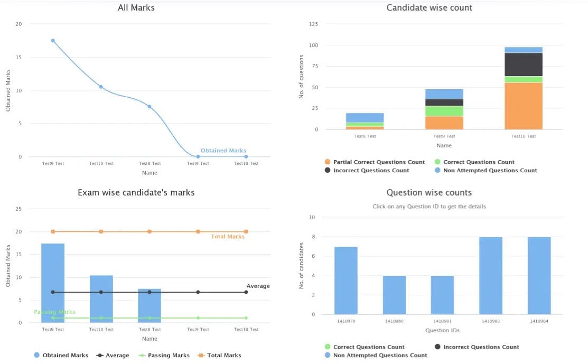
Task: Toggle Average line in exam chart legend
Action: click(117, 356)
